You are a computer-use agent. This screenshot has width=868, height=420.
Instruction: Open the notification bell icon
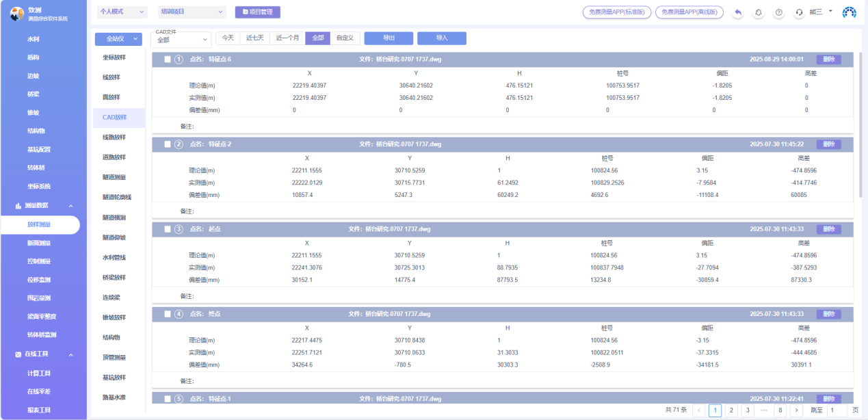[758, 12]
